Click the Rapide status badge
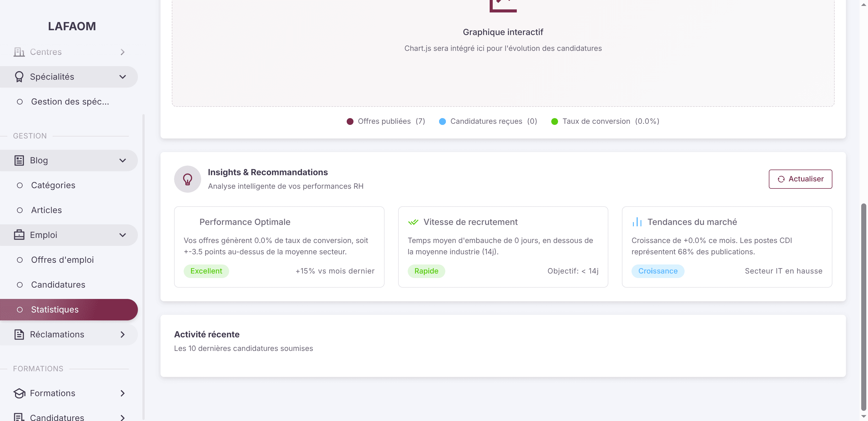 (x=426, y=271)
